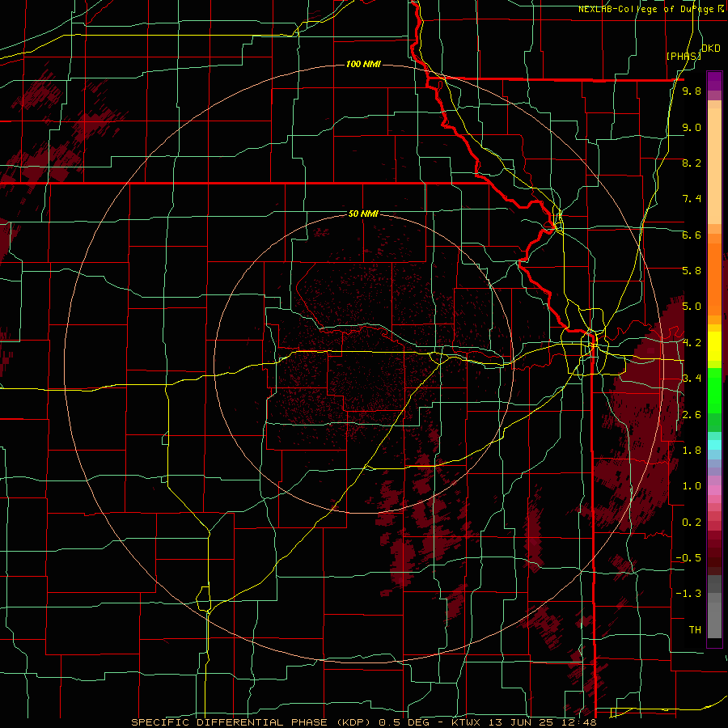Click the -0.5 value on color scale

pyautogui.click(x=688, y=557)
